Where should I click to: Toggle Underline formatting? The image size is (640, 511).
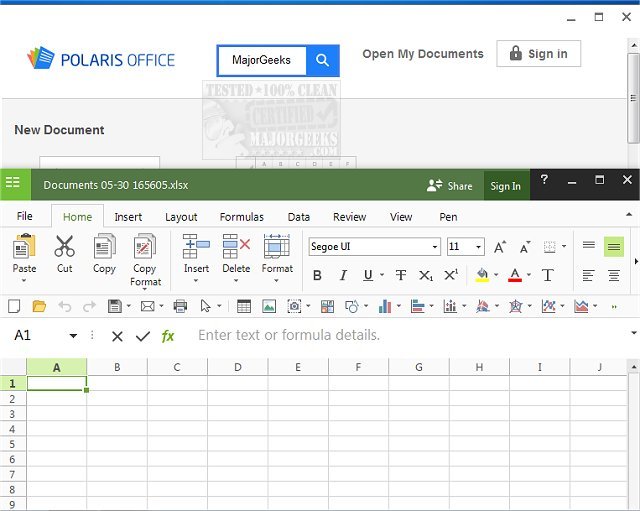368,275
